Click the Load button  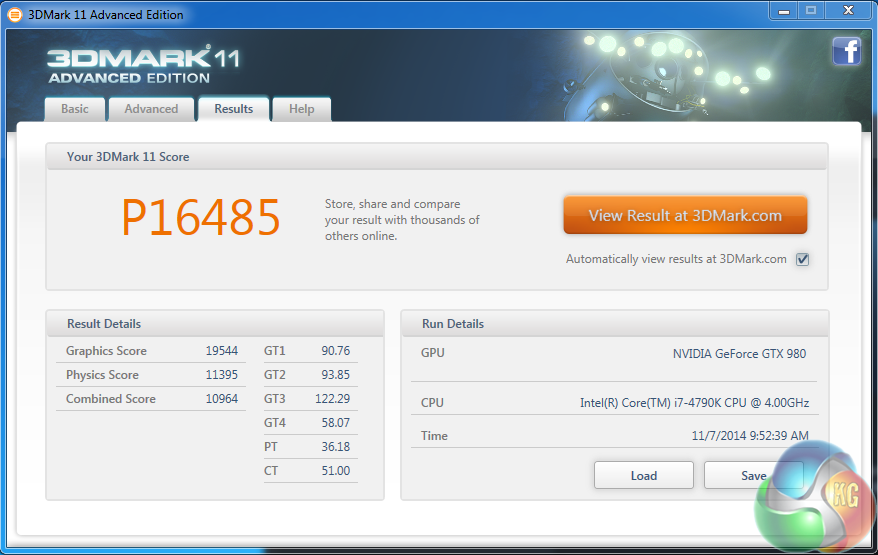643,475
